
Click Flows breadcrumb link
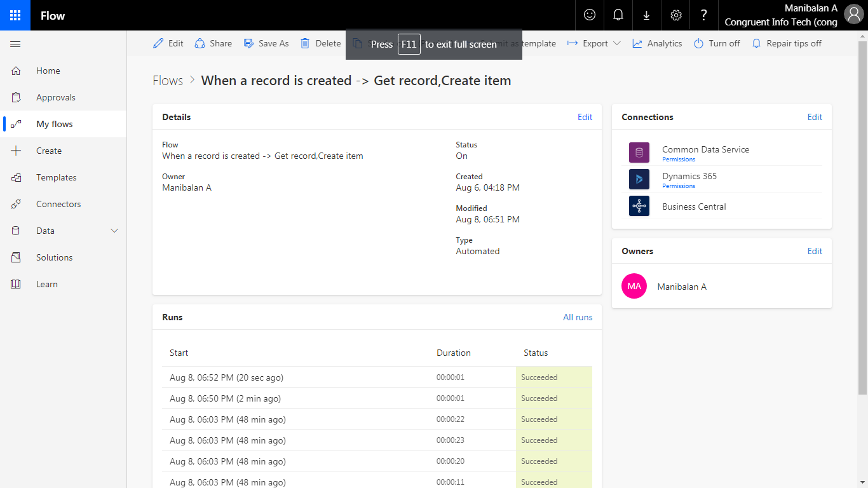168,81
